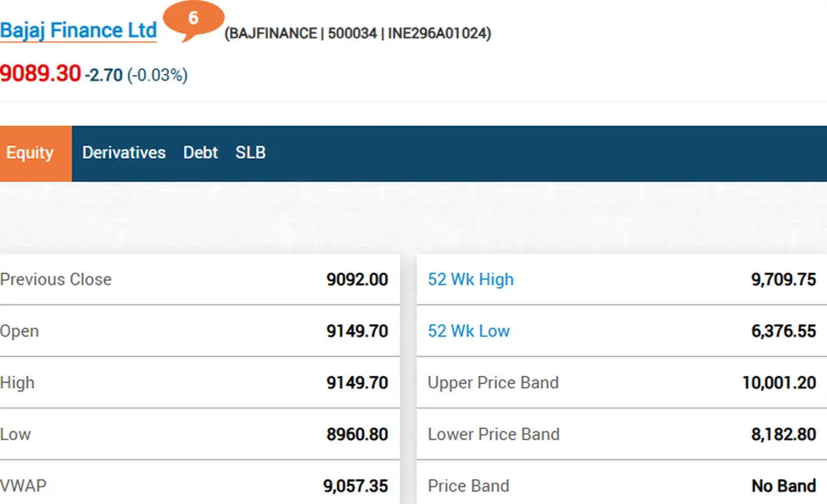Click the Upper Price Band value 10,001.20
This screenshot has width=827, height=504.
coord(779,383)
